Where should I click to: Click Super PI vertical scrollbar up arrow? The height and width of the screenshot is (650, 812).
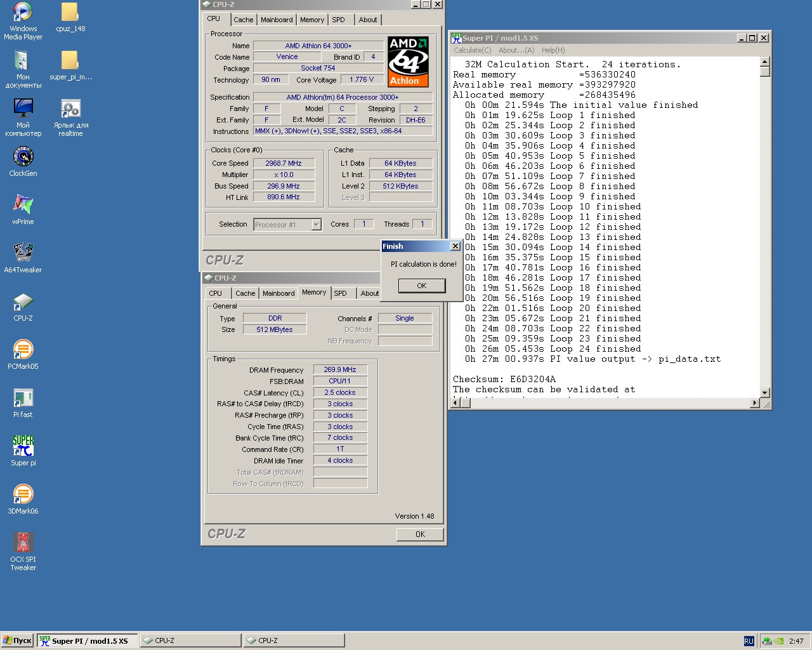pos(764,62)
